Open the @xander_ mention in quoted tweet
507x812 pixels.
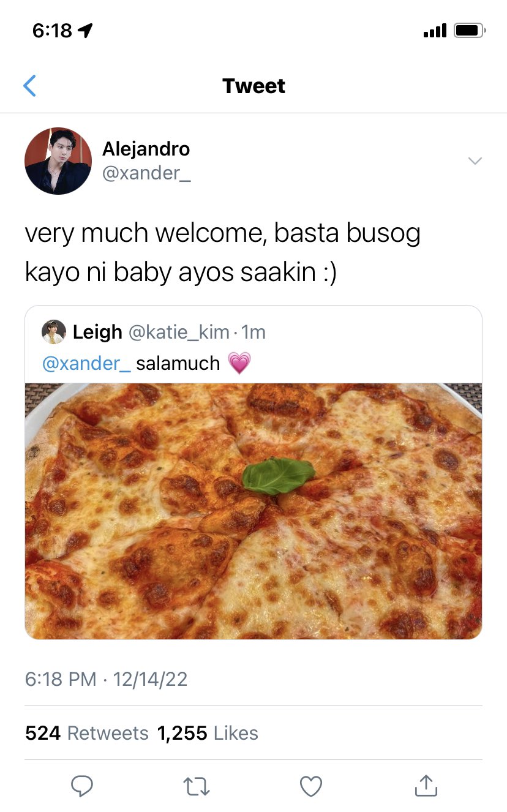pos(86,363)
